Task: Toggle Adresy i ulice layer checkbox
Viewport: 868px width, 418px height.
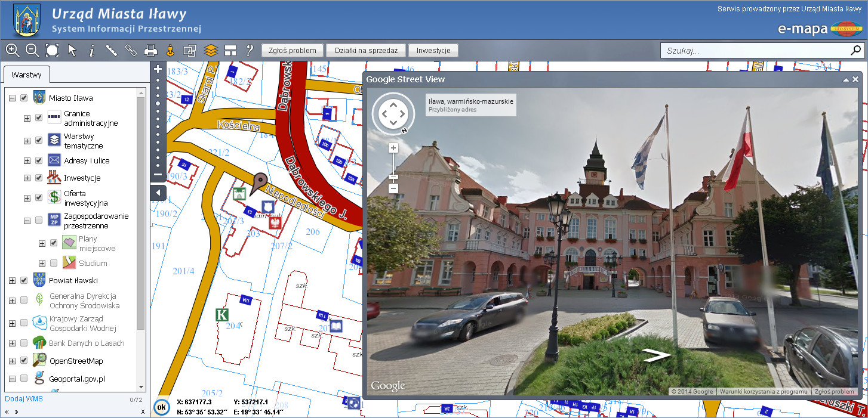Action: pos(39,160)
